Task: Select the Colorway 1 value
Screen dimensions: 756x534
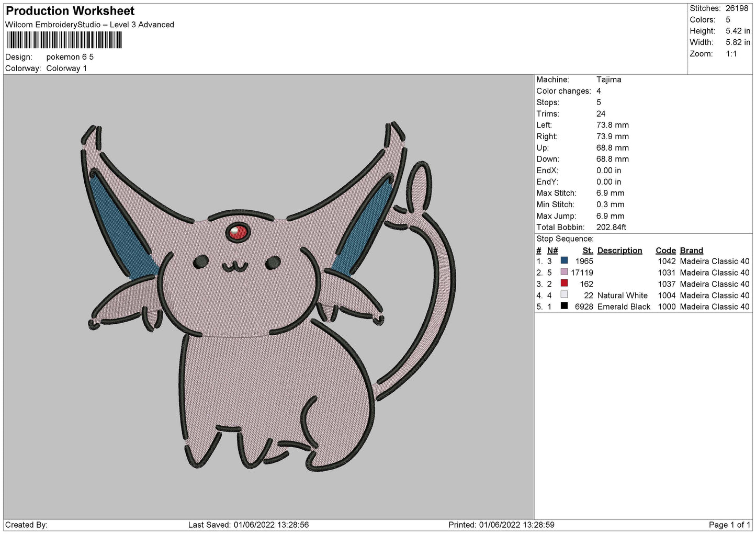Action: pos(66,69)
